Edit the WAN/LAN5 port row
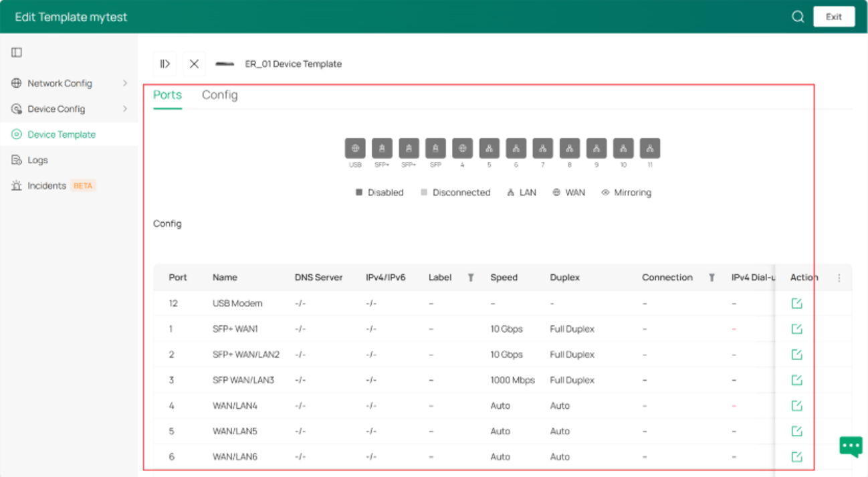This screenshot has width=868, height=477. tap(796, 431)
